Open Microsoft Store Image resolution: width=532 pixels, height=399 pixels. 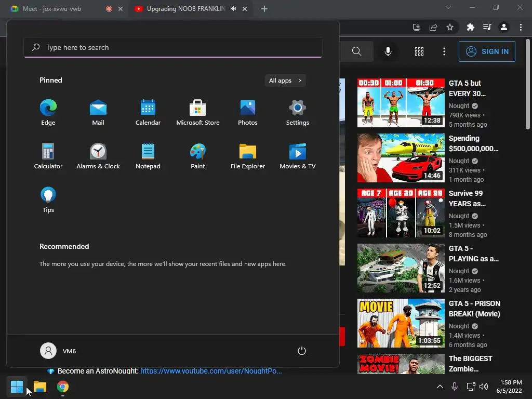(198, 113)
